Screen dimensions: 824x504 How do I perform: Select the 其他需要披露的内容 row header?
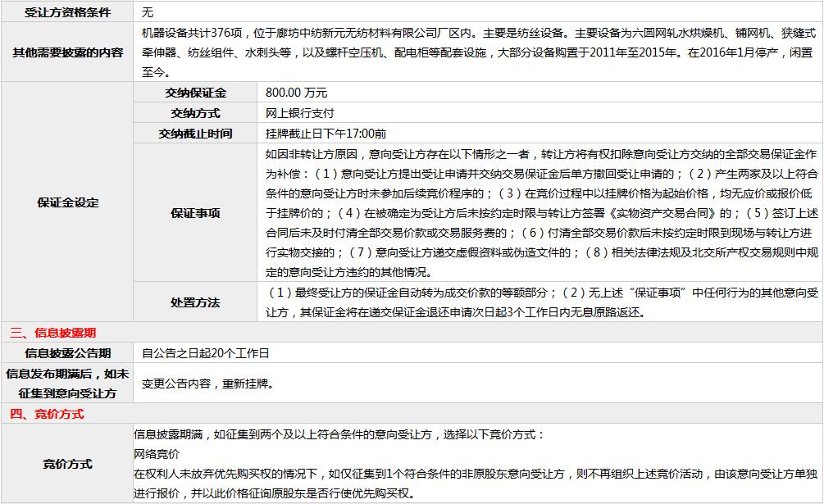pyautogui.click(x=67, y=52)
